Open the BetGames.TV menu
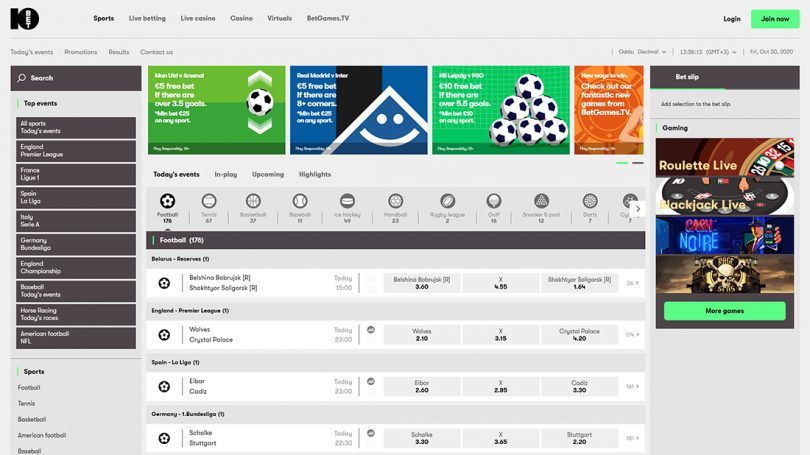This screenshot has height=455, width=810. (328, 18)
